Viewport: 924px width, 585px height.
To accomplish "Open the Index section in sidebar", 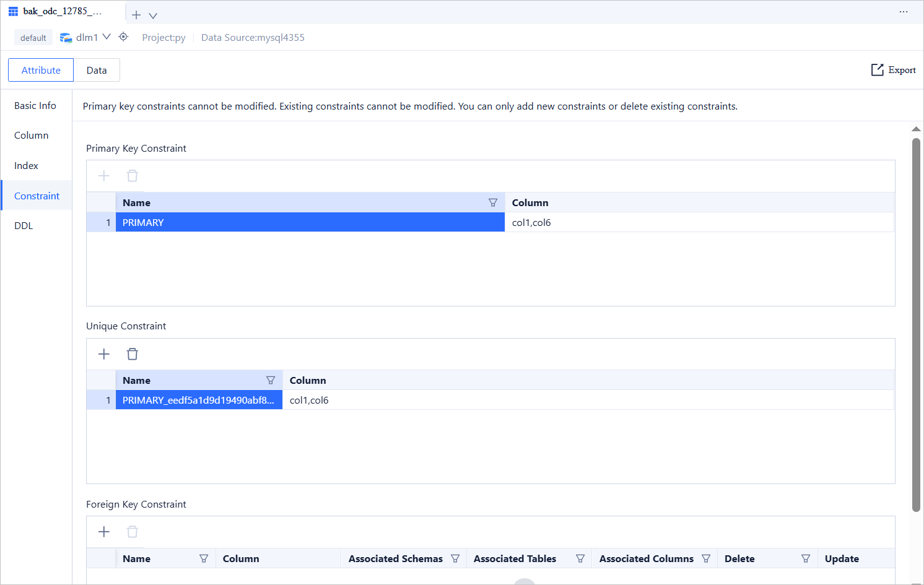I will [26, 166].
